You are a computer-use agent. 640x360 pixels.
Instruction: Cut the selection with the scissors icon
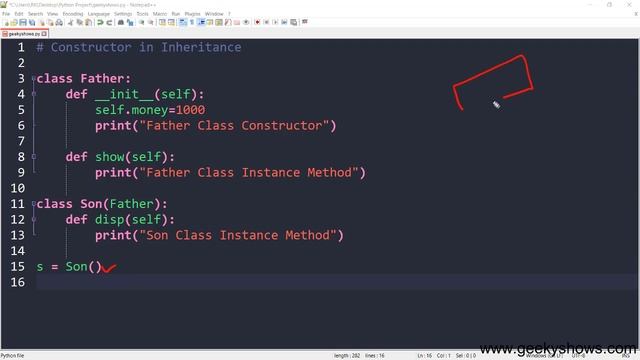pos(70,22)
